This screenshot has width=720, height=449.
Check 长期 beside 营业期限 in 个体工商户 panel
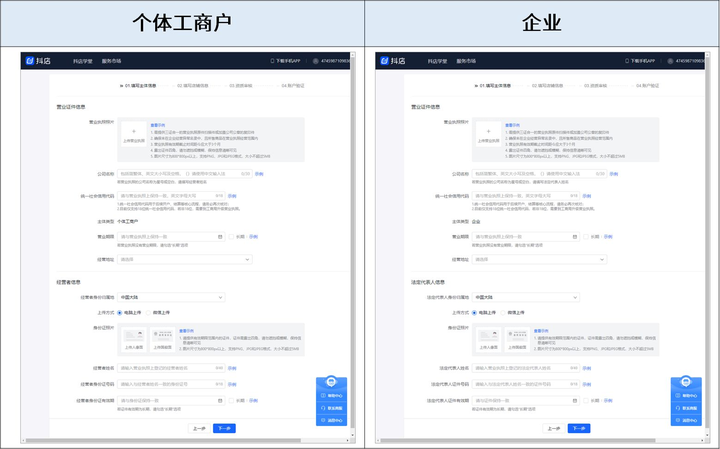(231, 237)
